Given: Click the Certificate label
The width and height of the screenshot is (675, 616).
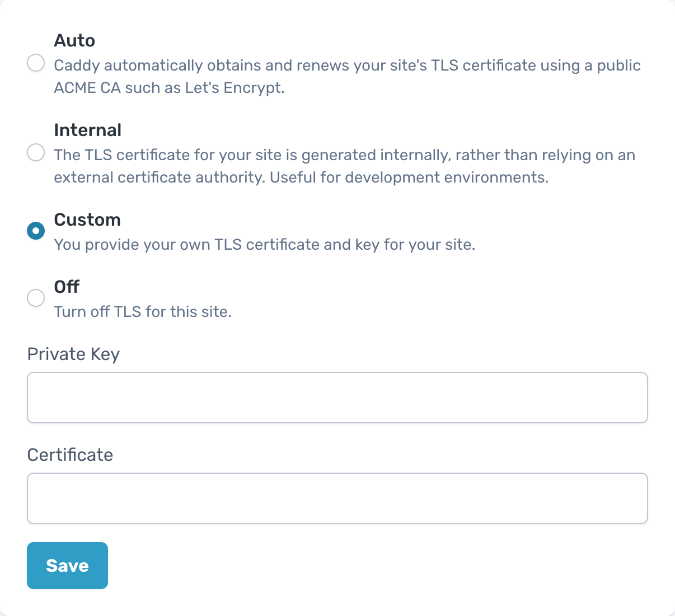Looking at the screenshot, I should point(69,455).
